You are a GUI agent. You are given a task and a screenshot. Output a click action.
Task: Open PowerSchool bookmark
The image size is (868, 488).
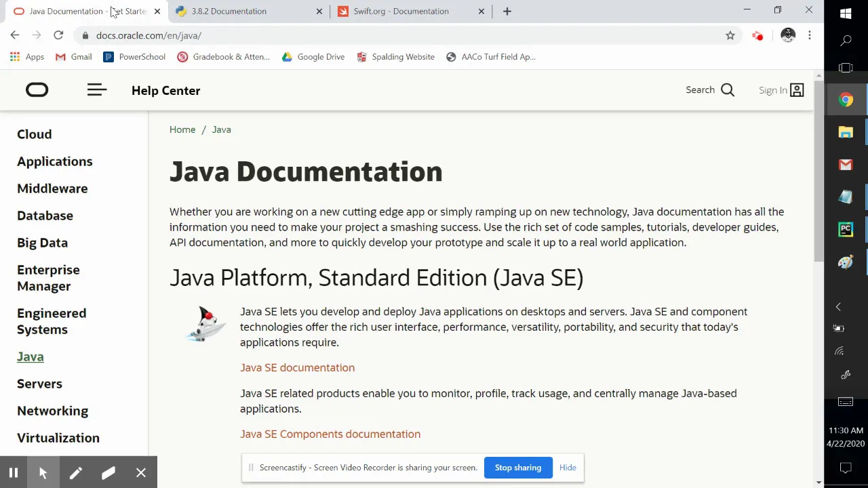point(134,57)
